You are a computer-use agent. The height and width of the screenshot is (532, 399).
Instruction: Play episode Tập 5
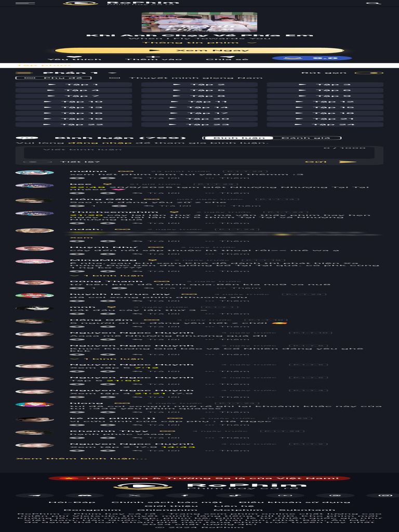point(199,90)
